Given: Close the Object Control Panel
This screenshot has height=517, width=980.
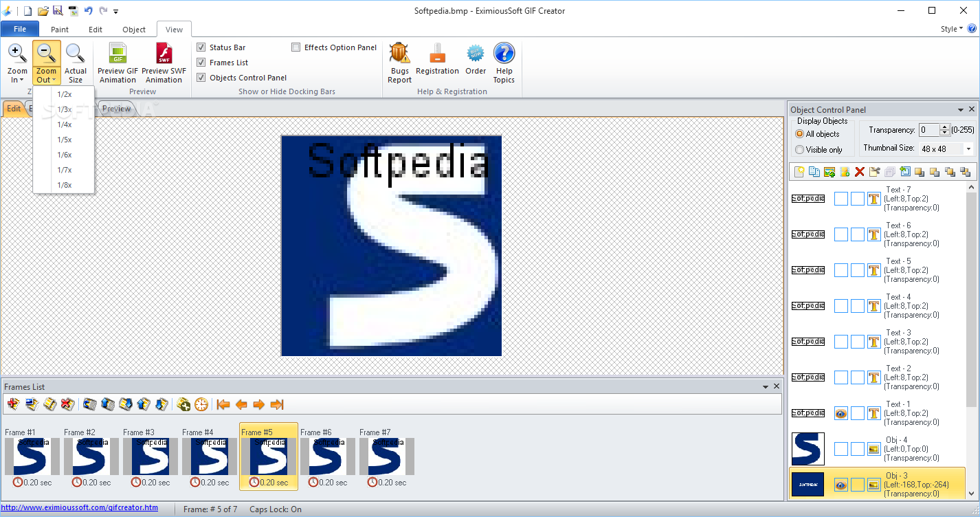Looking at the screenshot, I should click(x=972, y=110).
